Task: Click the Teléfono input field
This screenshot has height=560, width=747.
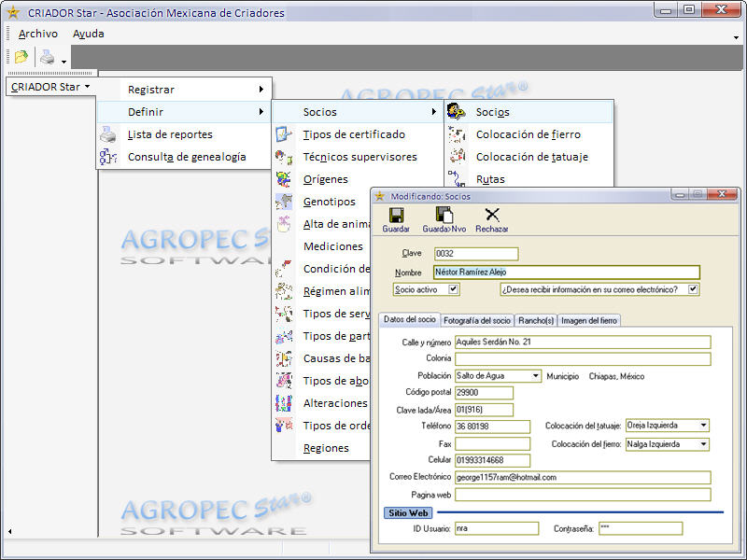Action: (493, 427)
